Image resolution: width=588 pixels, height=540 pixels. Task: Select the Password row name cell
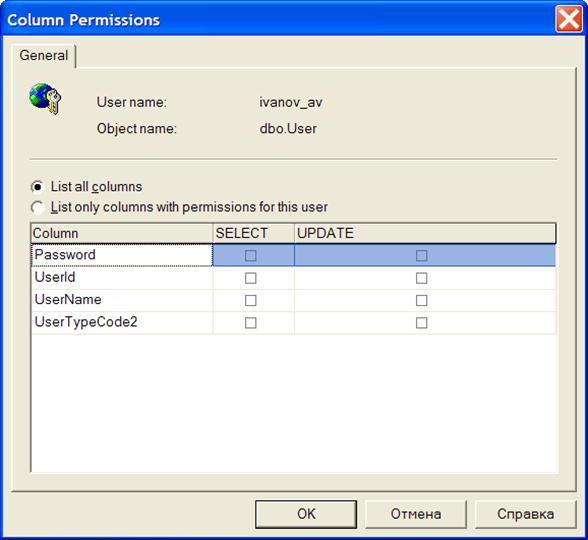pos(122,255)
